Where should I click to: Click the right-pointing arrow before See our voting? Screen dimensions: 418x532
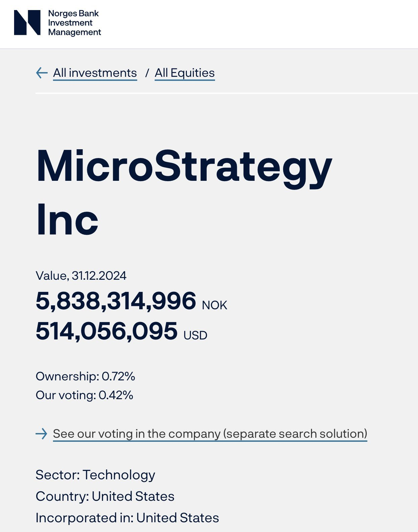coord(42,434)
